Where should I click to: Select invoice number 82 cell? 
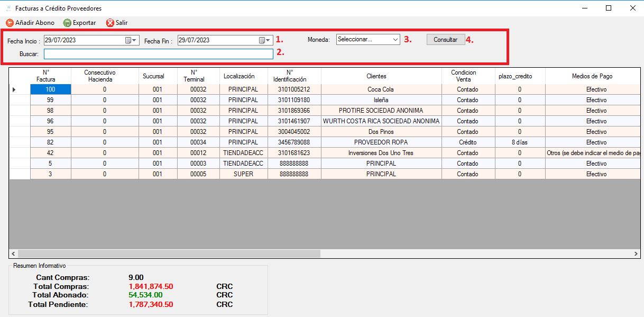(x=51, y=142)
